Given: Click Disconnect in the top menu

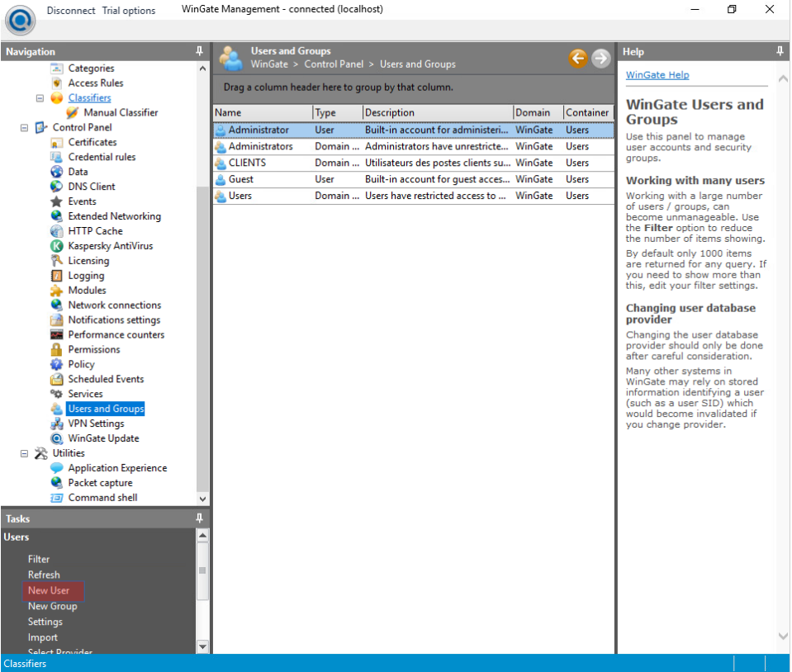Looking at the screenshot, I should (x=71, y=11).
